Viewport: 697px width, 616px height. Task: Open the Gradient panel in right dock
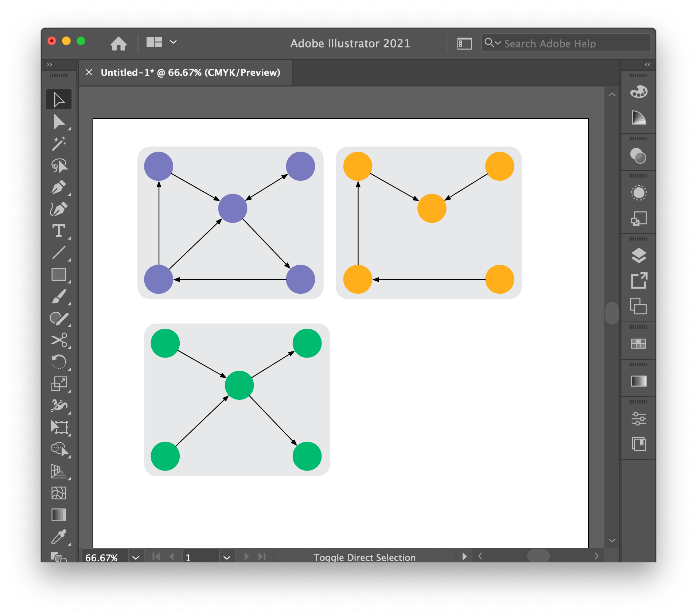[639, 381]
